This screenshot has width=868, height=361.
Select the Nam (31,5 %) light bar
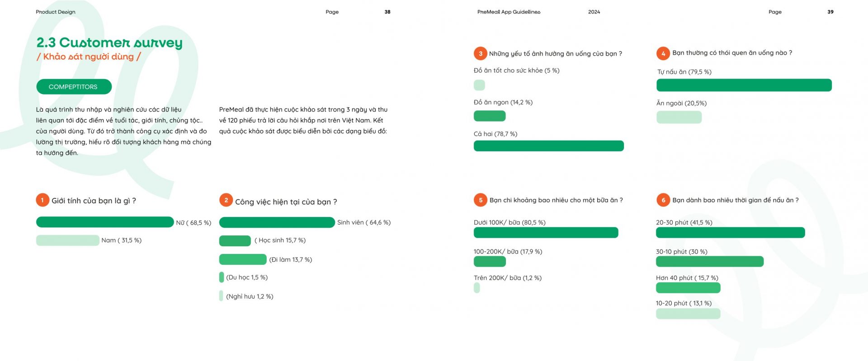point(68,240)
